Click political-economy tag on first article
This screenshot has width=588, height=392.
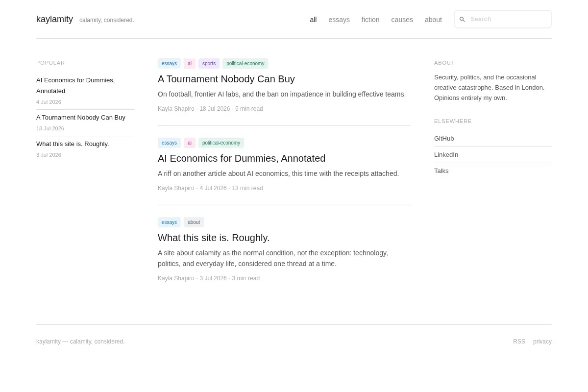(245, 64)
